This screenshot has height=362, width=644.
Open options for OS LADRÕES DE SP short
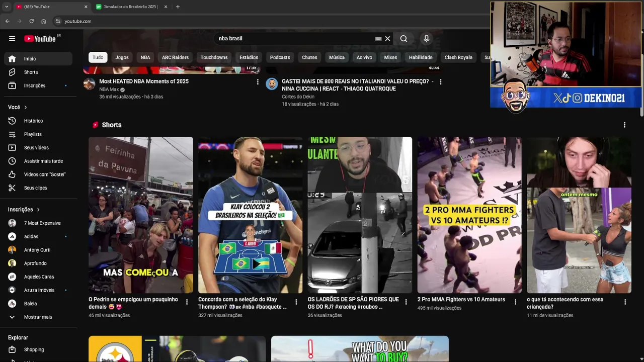pyautogui.click(x=406, y=302)
